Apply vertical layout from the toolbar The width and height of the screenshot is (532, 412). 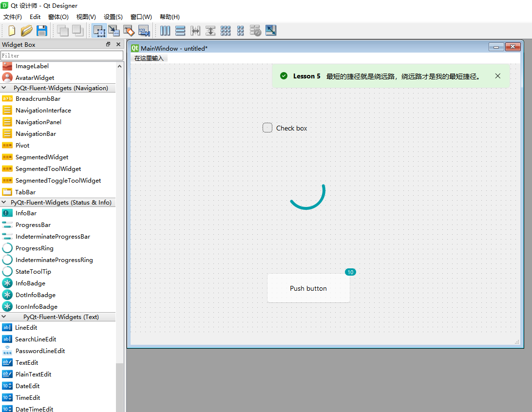180,31
